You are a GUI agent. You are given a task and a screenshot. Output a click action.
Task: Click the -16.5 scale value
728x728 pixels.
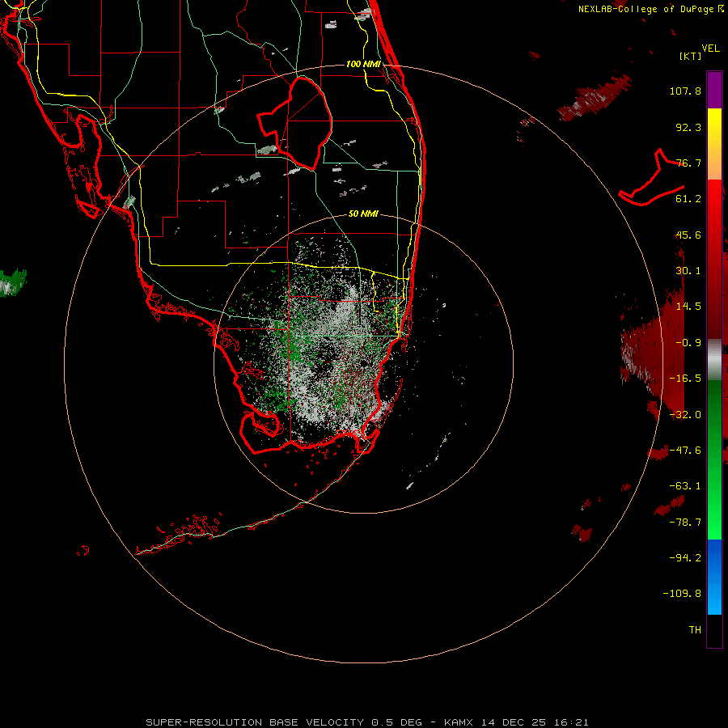pyautogui.click(x=685, y=379)
